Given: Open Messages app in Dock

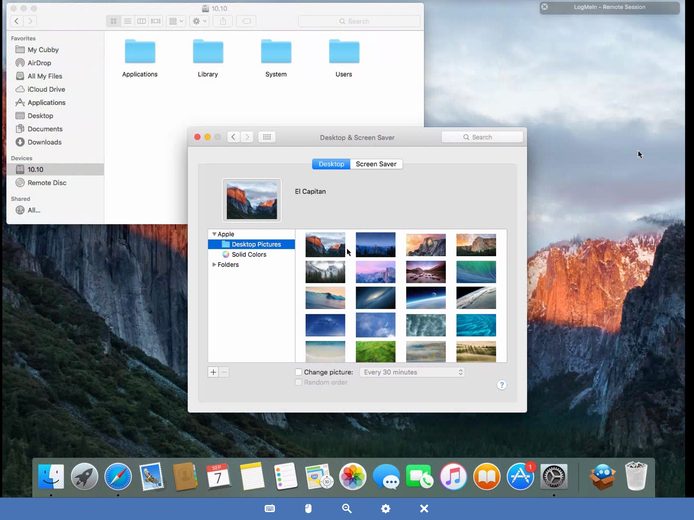Looking at the screenshot, I should 386,477.
